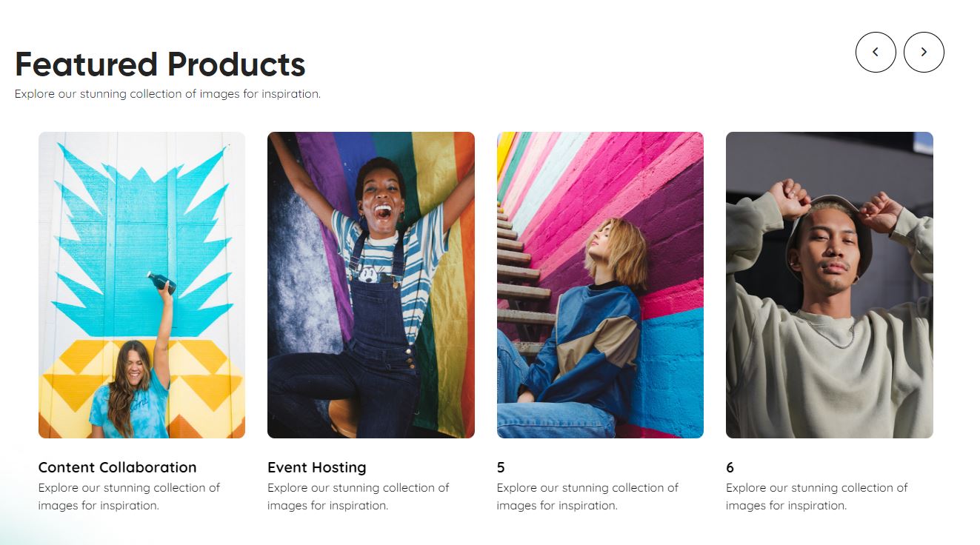Click the previous arrow carousel button
The height and width of the screenshot is (545, 980).
pos(876,52)
